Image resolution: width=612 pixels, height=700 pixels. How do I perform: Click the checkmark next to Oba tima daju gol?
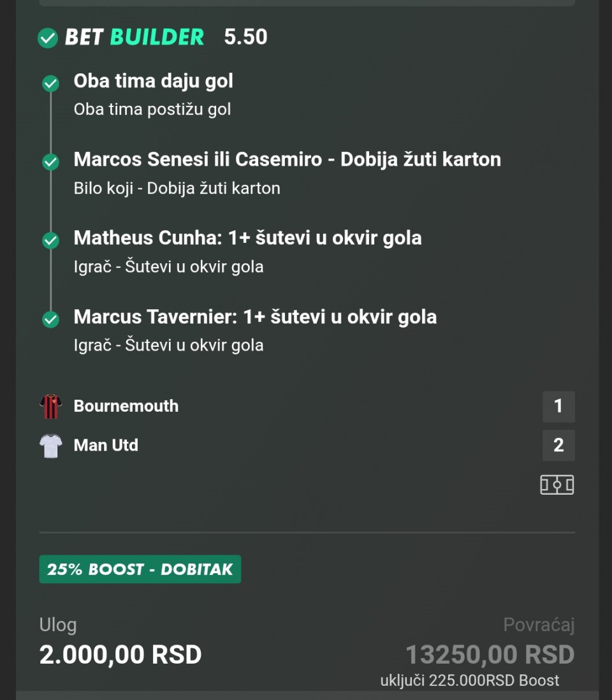[50, 84]
